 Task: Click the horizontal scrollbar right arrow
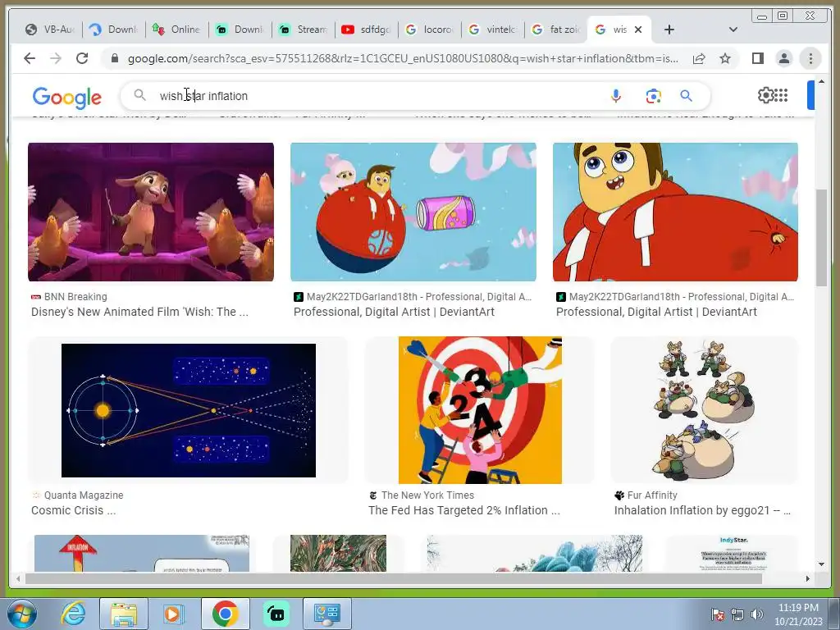pos(808,578)
